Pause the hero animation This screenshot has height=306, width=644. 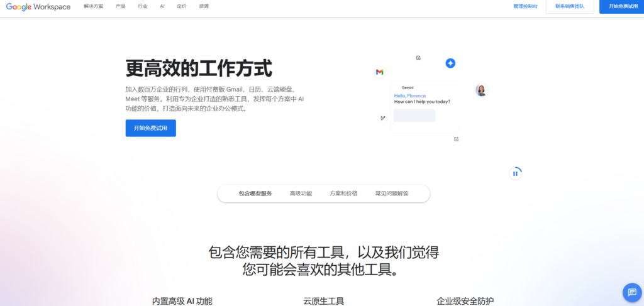(515, 173)
